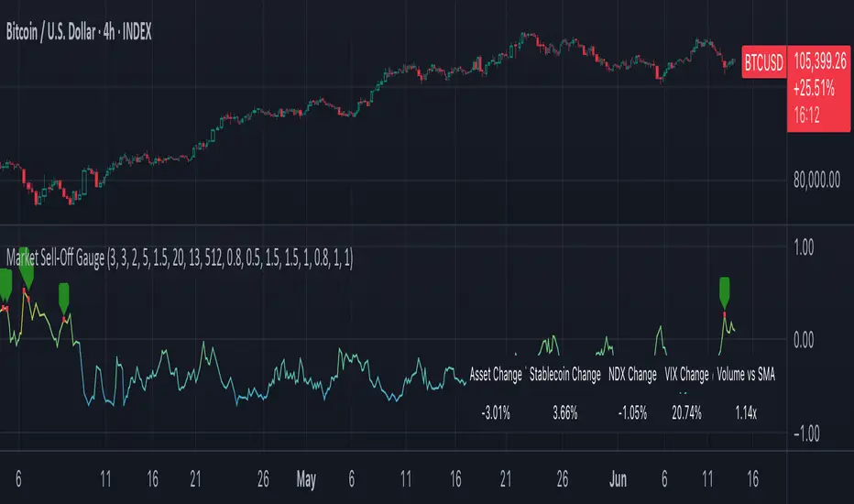
Task: Select the Stablecoin Change table header
Action: tap(565, 375)
